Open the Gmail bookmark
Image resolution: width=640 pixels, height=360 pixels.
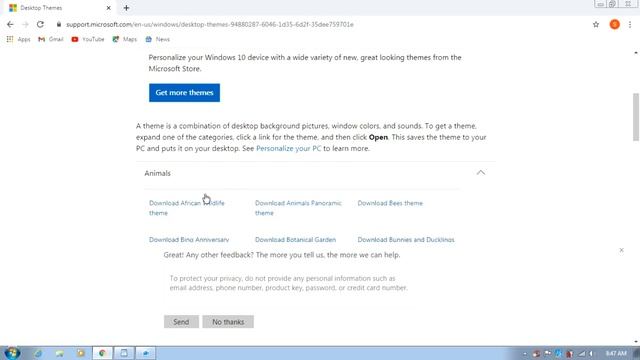tap(51, 39)
